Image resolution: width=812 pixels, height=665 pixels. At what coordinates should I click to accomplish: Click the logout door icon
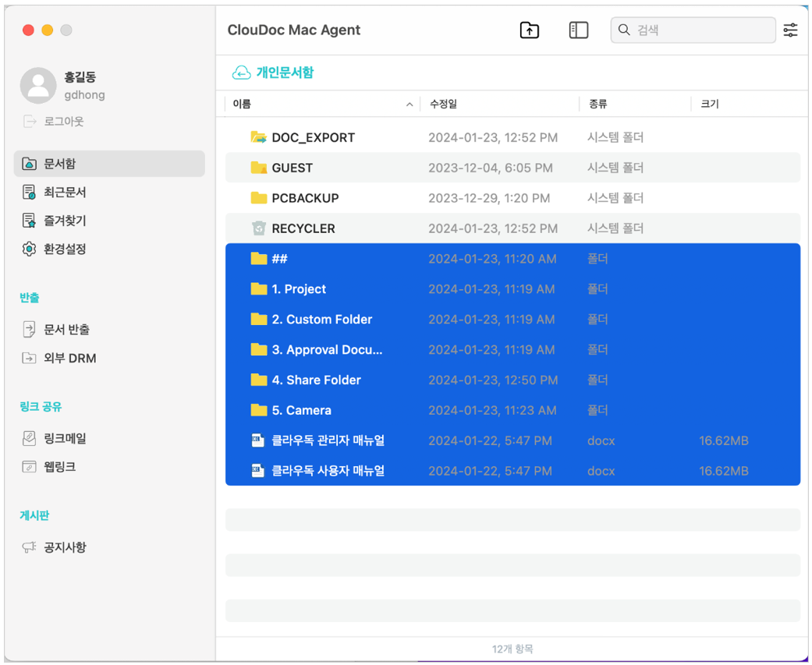[30, 121]
